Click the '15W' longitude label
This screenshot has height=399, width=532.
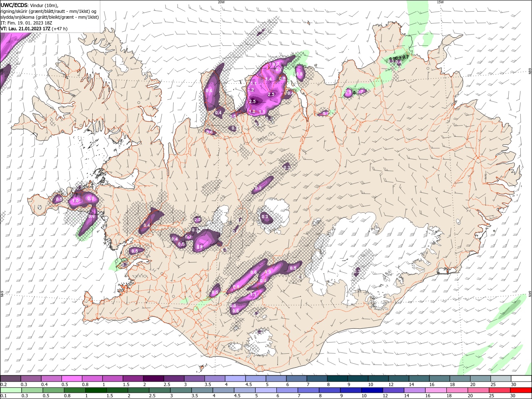pos(440,2)
